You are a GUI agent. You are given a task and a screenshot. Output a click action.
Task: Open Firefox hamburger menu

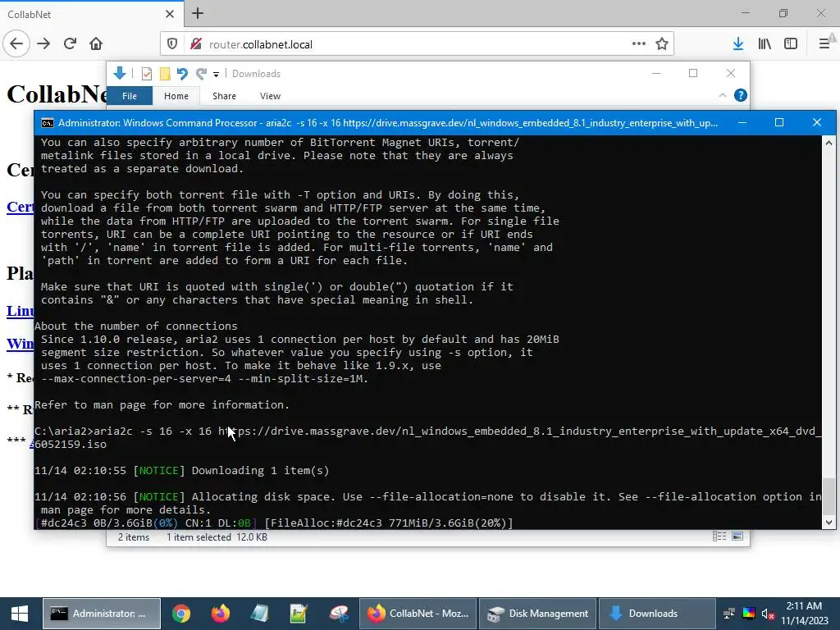tap(824, 44)
